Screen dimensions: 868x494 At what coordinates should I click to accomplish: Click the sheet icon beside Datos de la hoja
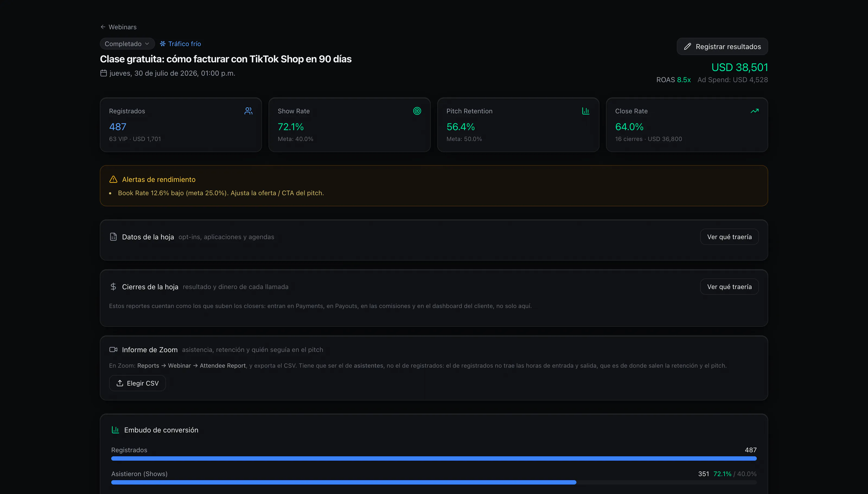click(x=113, y=236)
